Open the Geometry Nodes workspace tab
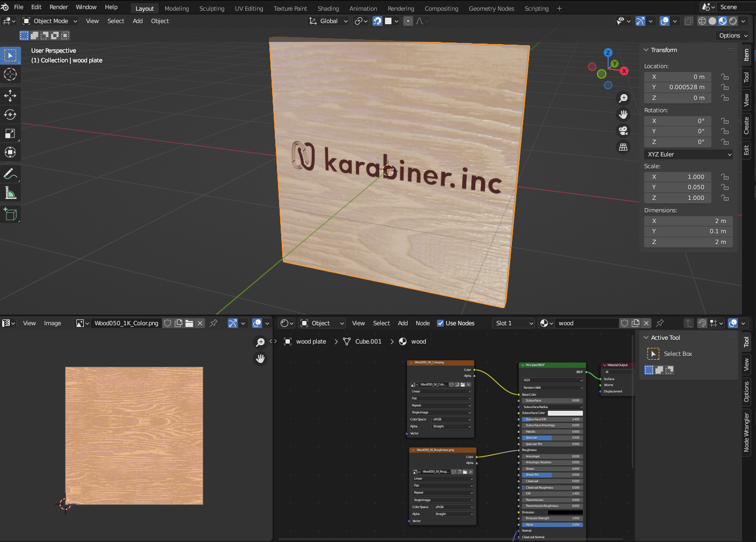Viewport: 756px width, 542px height. point(491,9)
